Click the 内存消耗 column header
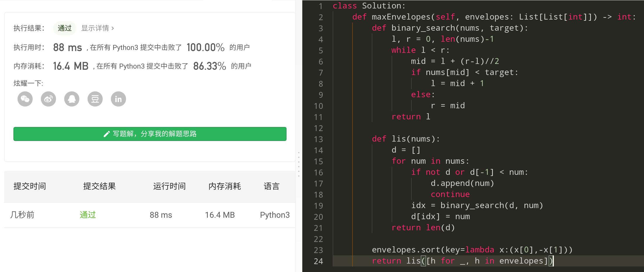Image resolution: width=644 pixels, height=272 pixels. click(225, 186)
